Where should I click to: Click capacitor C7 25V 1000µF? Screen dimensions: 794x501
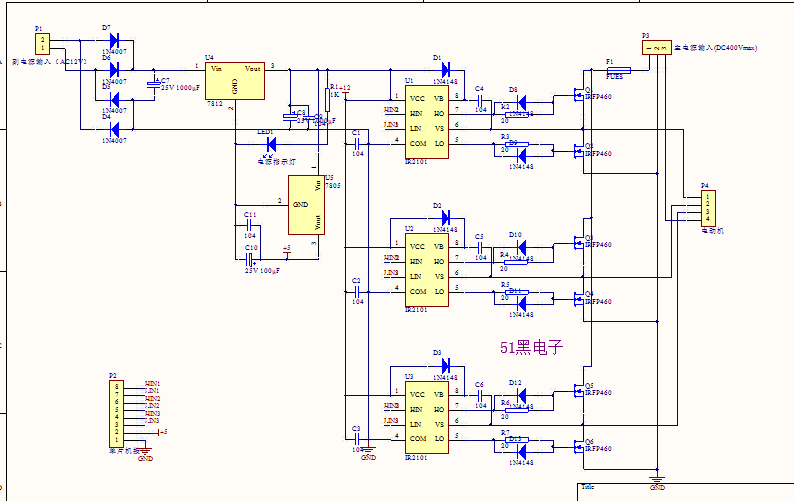(154, 85)
